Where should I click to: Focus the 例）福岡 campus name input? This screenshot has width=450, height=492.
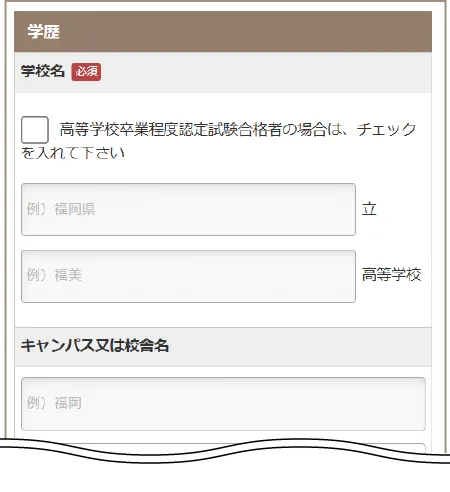[223, 404]
